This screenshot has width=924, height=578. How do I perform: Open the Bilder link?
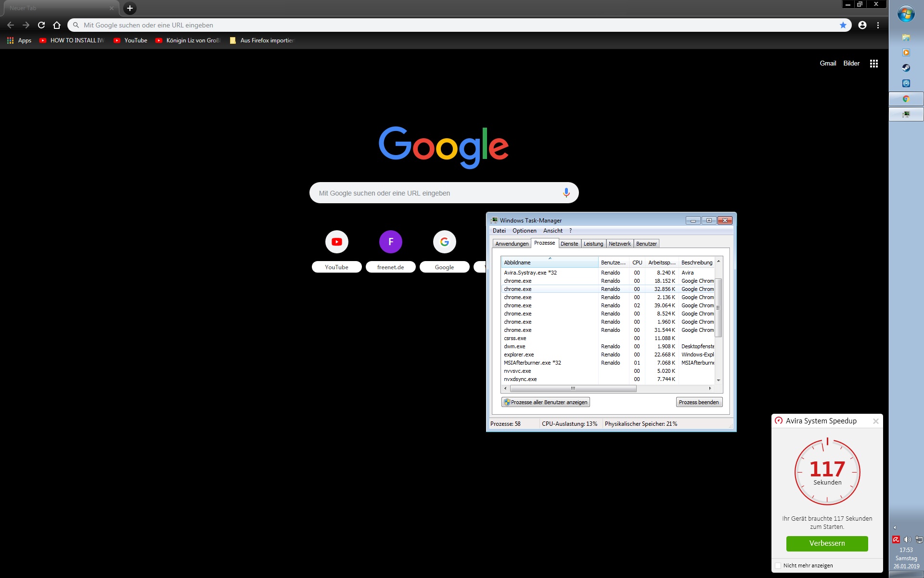851,63
